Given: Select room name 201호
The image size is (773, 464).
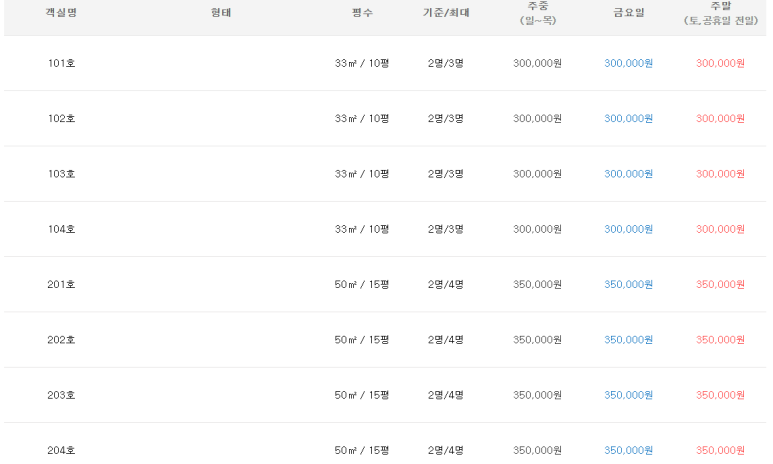Looking at the screenshot, I should [61, 284].
